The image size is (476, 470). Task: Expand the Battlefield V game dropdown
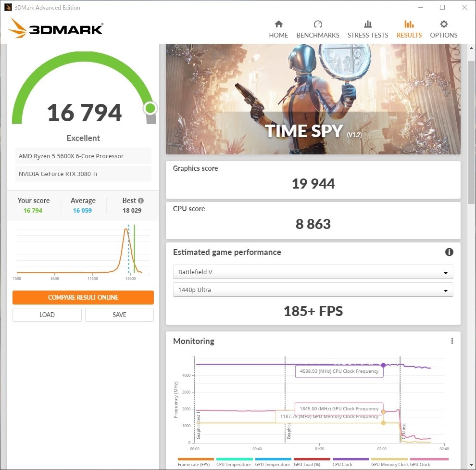pos(313,272)
